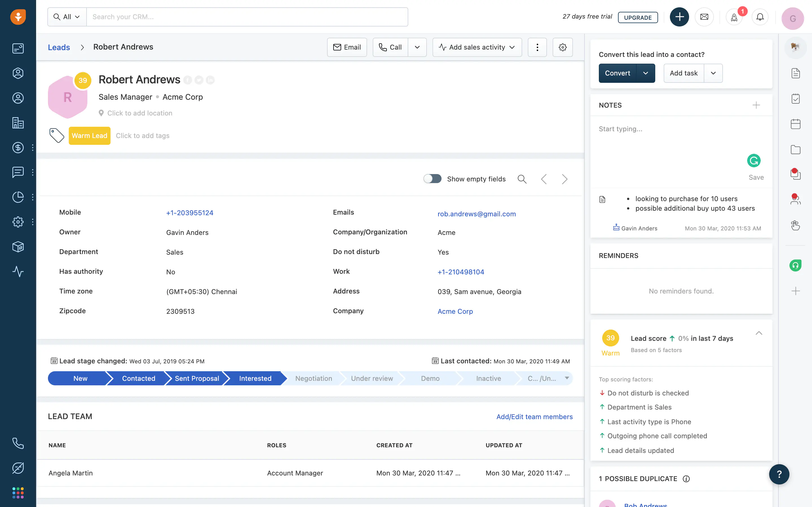Expand the Add sales activity dropdown
The height and width of the screenshot is (507, 812).
tap(512, 47)
